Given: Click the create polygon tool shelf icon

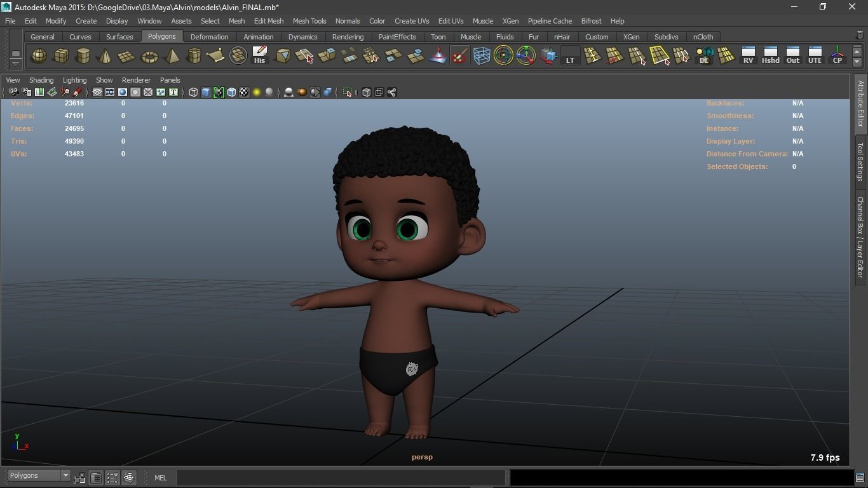Looking at the screenshot, I should 216,56.
